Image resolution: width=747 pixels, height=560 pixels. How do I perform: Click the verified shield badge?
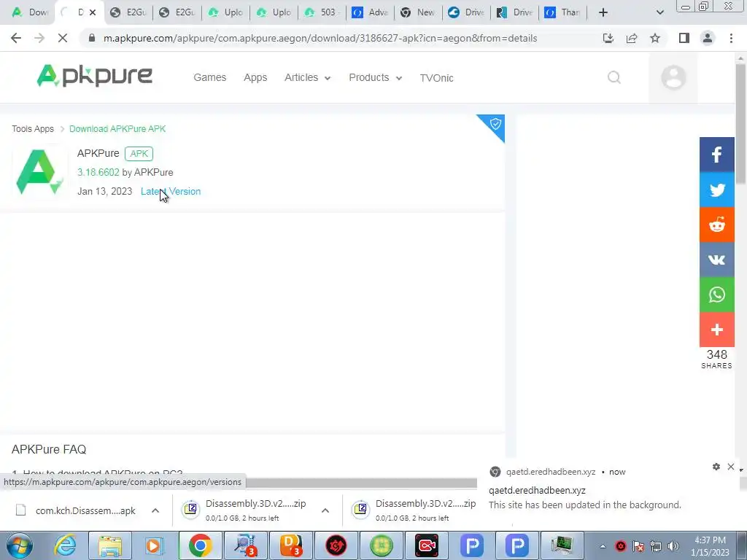pyautogui.click(x=495, y=125)
